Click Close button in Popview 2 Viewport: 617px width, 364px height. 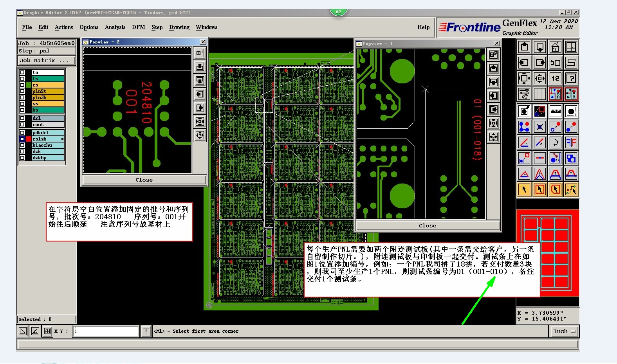point(144,180)
